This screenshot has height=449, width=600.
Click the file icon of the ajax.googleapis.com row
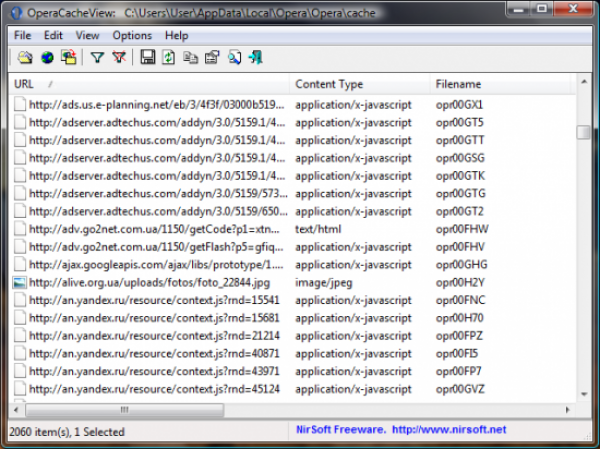[20, 265]
